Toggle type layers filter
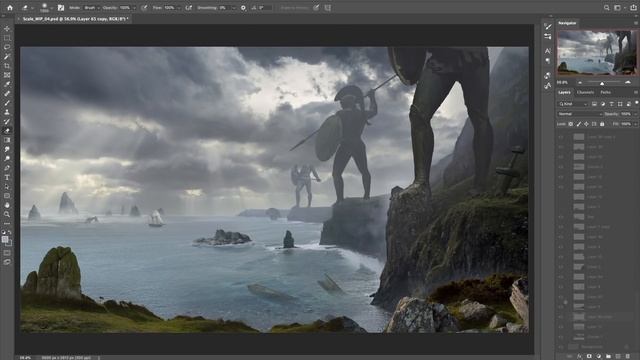The width and height of the screenshot is (640, 360). click(611, 104)
